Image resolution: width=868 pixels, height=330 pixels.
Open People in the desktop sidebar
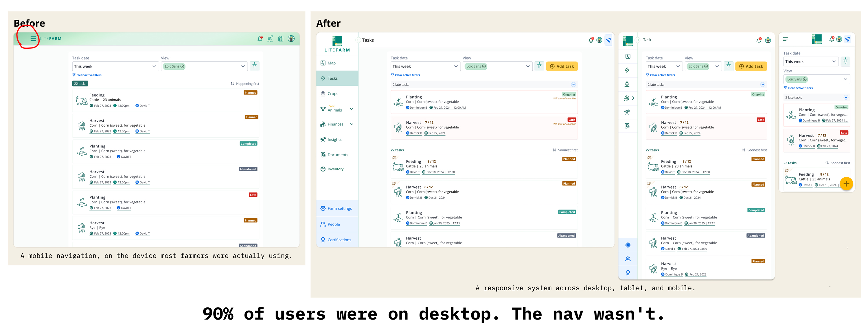[337, 224]
